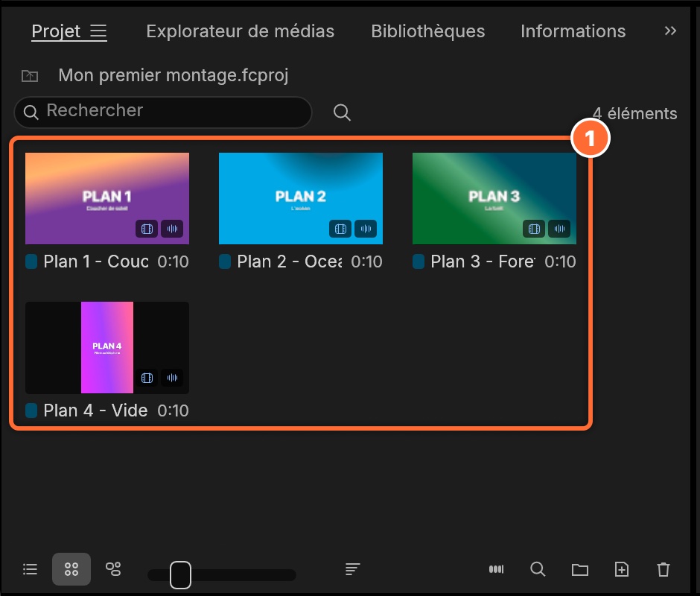
Task: Switch to the Bibliothèques tab
Action: click(x=427, y=31)
